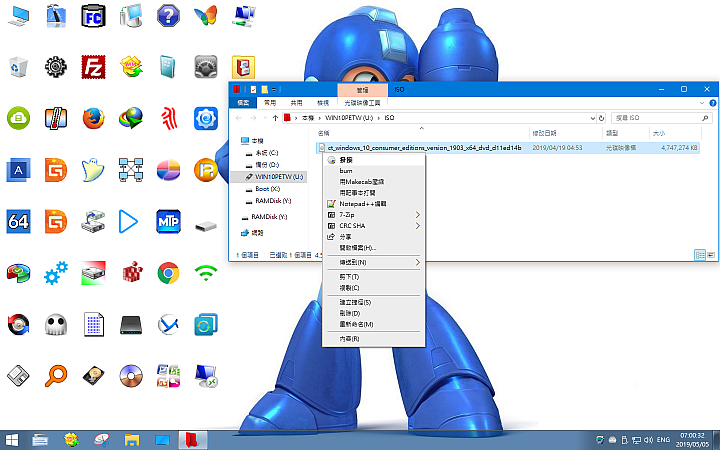Viewport: 720px width, 450px height.
Task: Open the blue question mark help icon
Action: point(168,16)
